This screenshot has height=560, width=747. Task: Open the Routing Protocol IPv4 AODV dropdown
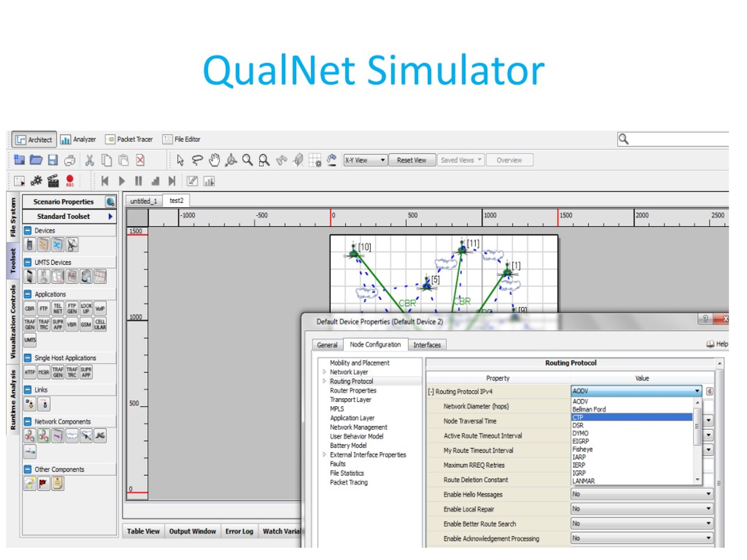[636, 391]
